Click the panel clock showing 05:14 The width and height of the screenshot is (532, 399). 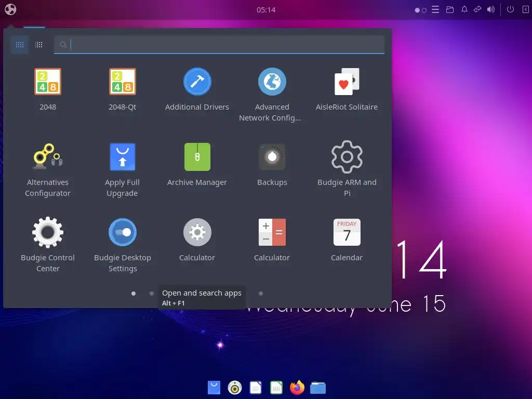(x=266, y=10)
